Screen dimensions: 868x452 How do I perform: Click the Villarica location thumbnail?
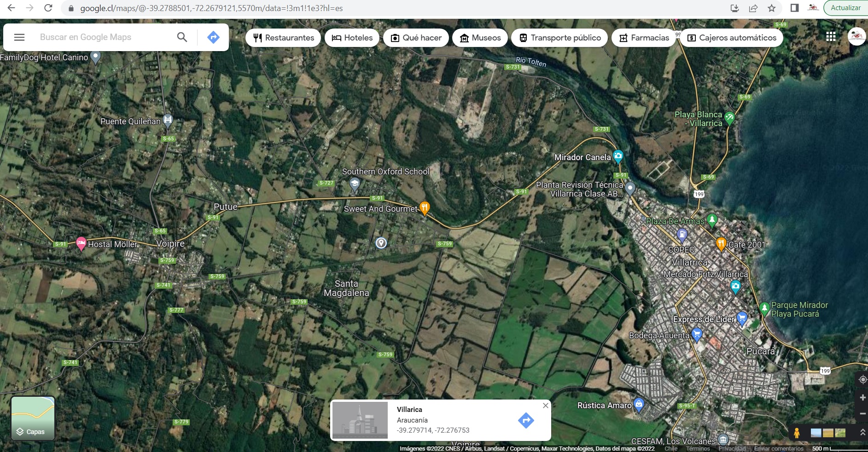(360, 420)
